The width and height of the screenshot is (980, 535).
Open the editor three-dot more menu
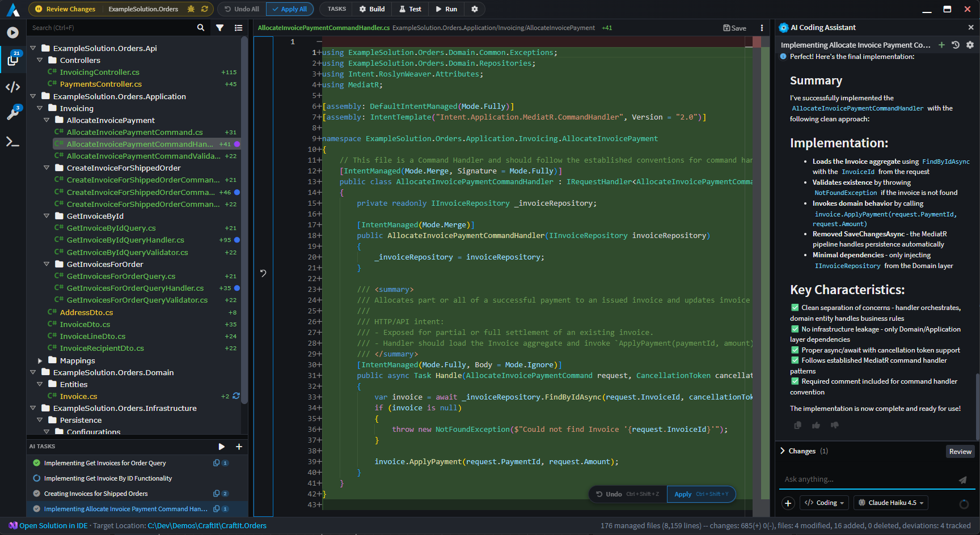pos(762,28)
